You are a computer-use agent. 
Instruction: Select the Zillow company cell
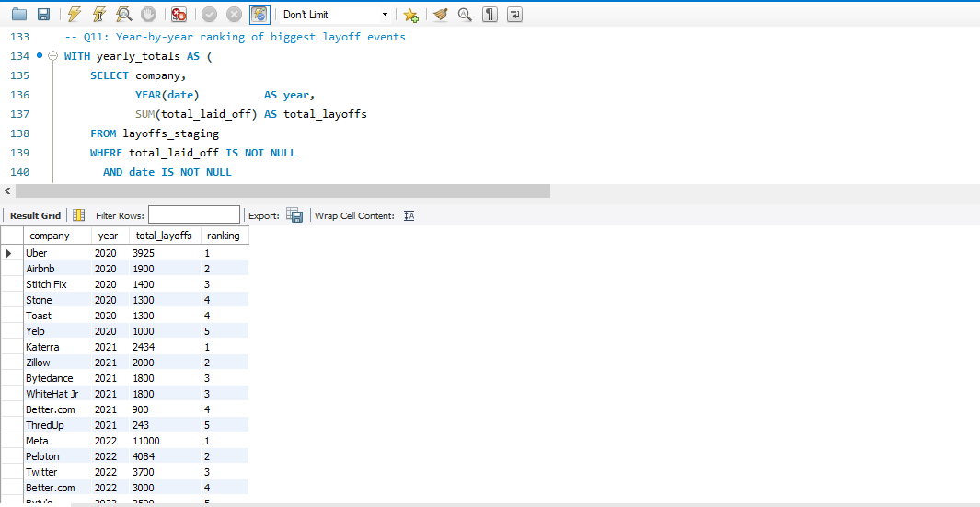[x=57, y=363]
